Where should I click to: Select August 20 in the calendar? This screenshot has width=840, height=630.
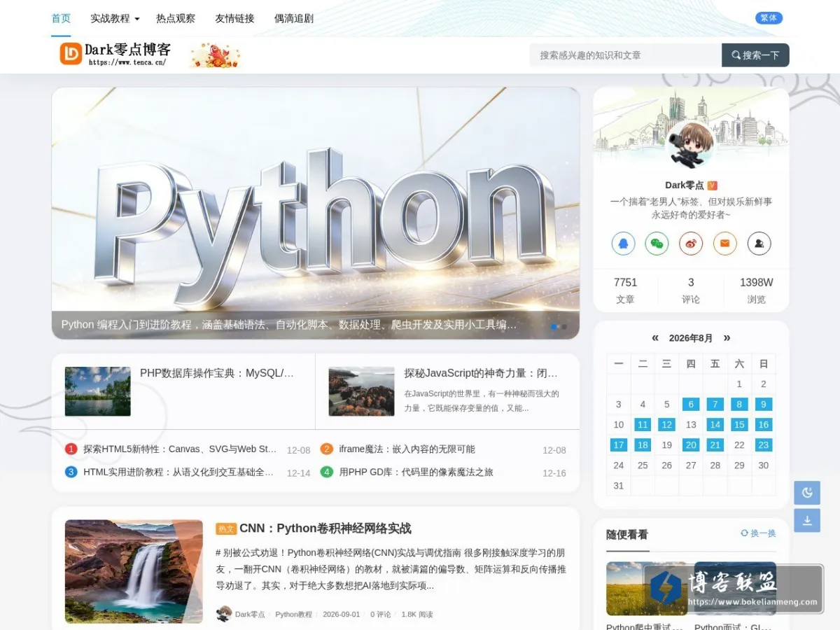coord(691,445)
